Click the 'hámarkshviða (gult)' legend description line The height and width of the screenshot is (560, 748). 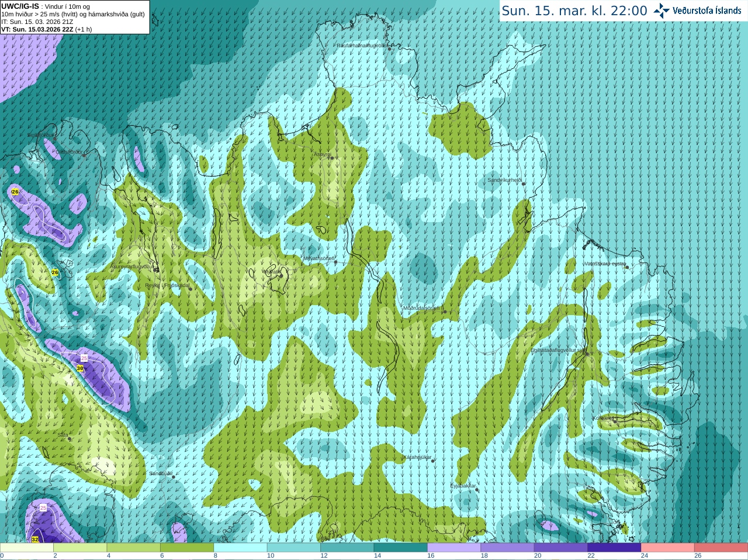point(73,14)
